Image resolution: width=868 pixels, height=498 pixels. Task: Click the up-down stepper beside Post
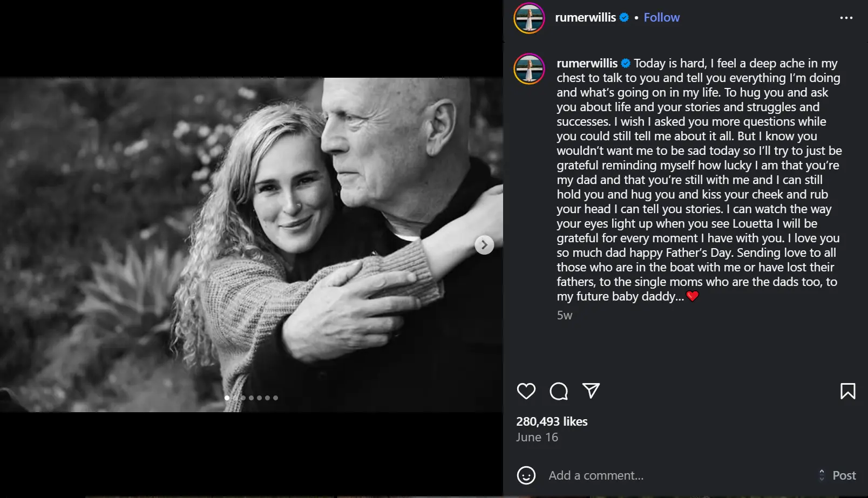pos(822,475)
